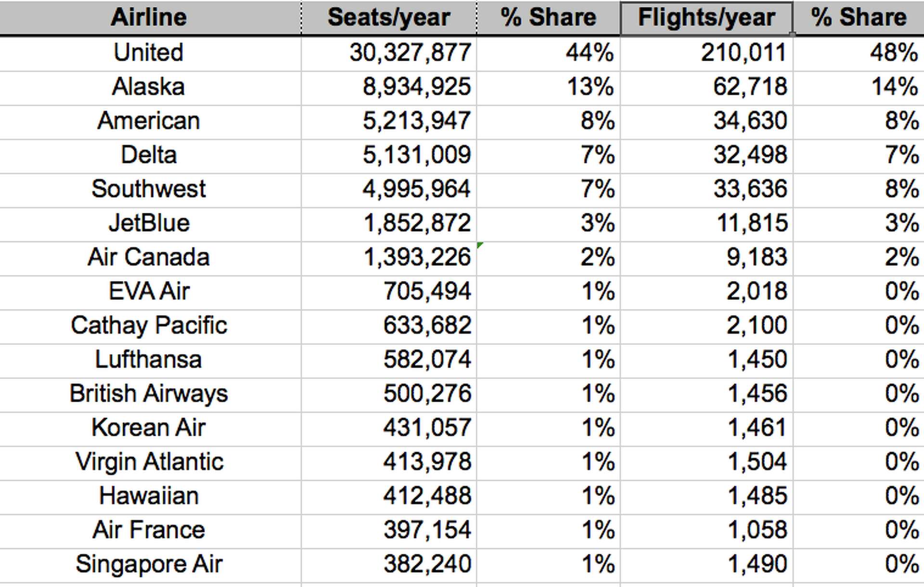Click the JetBlue airline cell
Viewport: 924px width, 587px height.
[150, 224]
